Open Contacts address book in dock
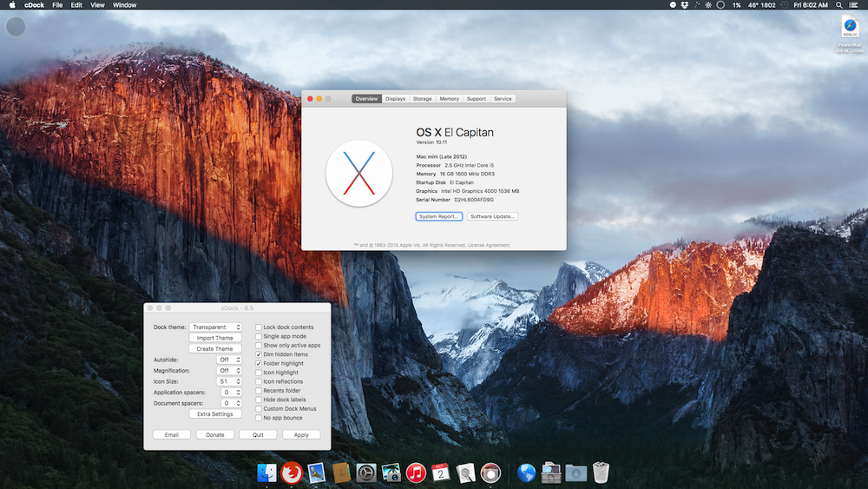The image size is (868, 489). click(x=341, y=473)
